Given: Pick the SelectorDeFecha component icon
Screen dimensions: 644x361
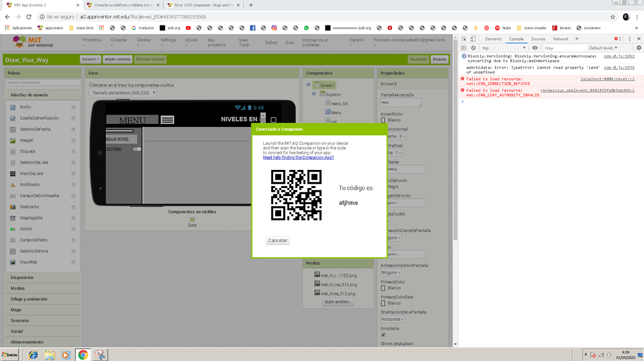Looking at the screenshot, I should [12, 129].
